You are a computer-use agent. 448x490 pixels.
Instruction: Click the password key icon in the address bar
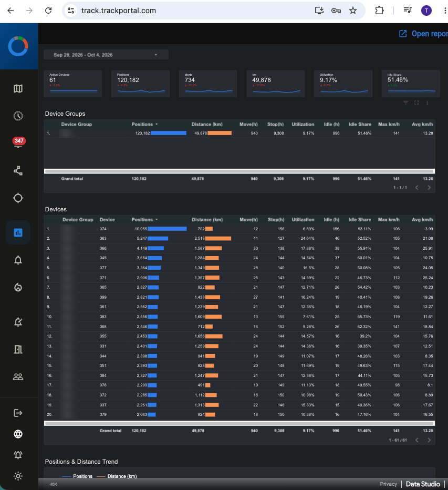pos(336,11)
